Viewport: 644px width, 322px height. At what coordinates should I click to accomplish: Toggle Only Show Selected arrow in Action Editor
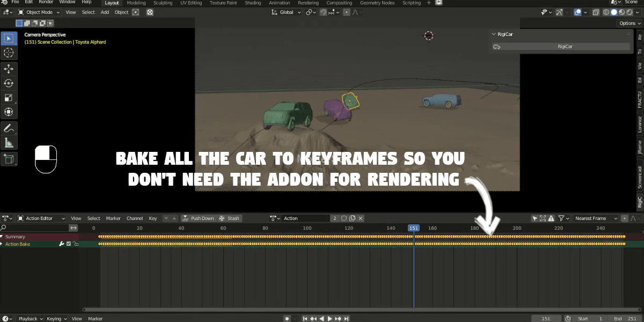[535, 218]
